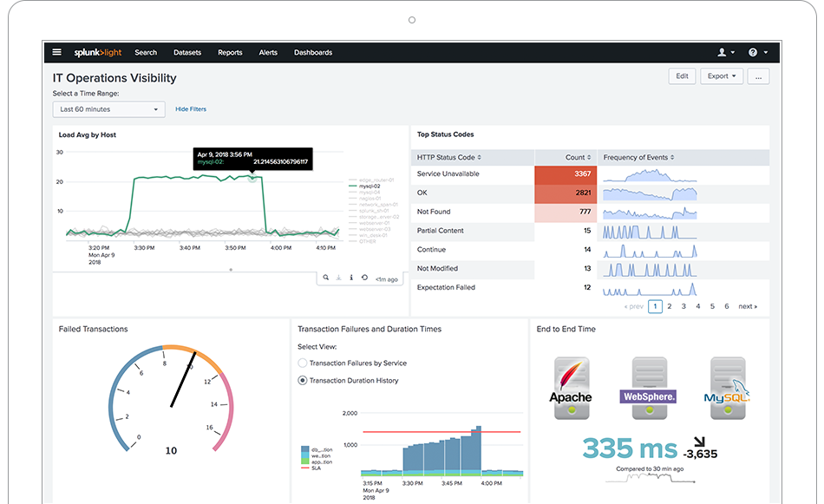Image resolution: width=824 pixels, height=504 pixels.
Task: Click the magnifier search icon under Load chart
Action: tap(326, 278)
